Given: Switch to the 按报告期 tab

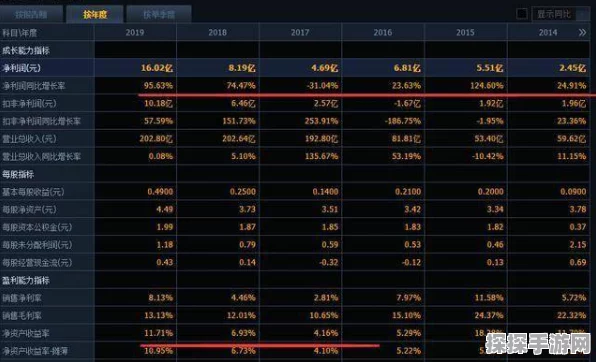Looking at the screenshot, I should (x=31, y=14).
